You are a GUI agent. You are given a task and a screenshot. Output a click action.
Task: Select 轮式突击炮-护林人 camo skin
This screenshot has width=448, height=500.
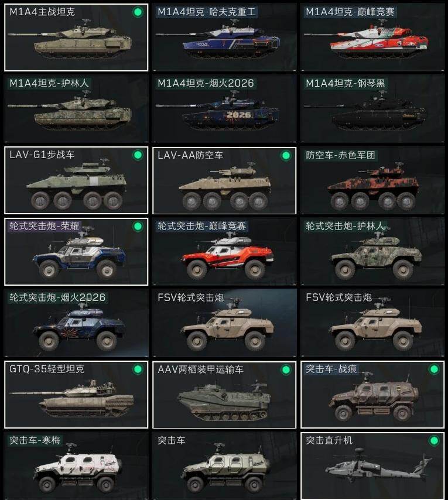pos(372,252)
